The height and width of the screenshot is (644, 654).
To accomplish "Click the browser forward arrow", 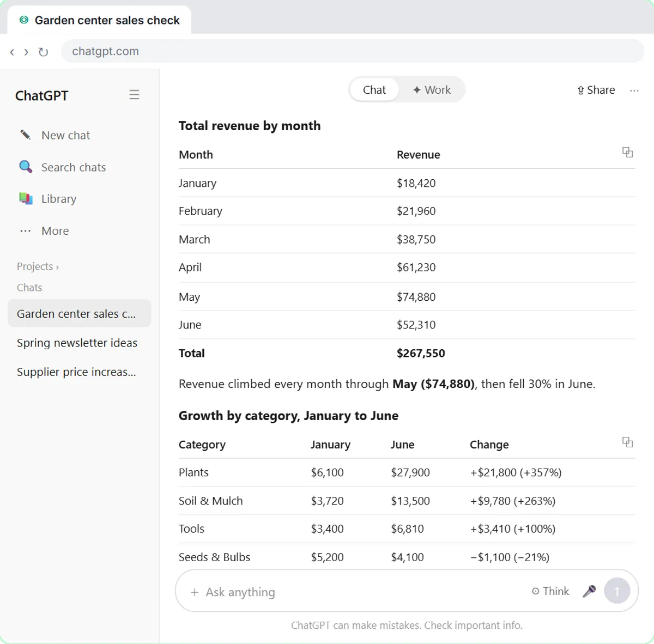I will (x=26, y=52).
